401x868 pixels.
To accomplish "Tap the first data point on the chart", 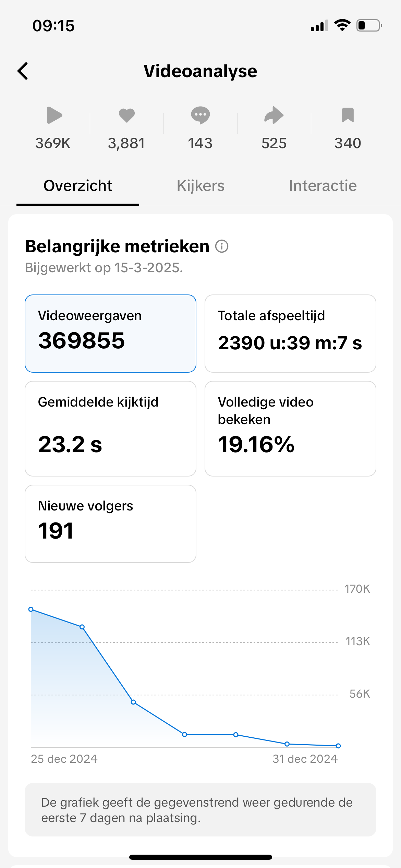I will point(31,609).
